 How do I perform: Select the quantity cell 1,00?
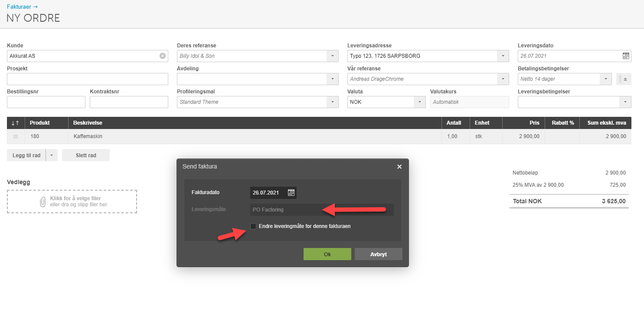coord(455,136)
